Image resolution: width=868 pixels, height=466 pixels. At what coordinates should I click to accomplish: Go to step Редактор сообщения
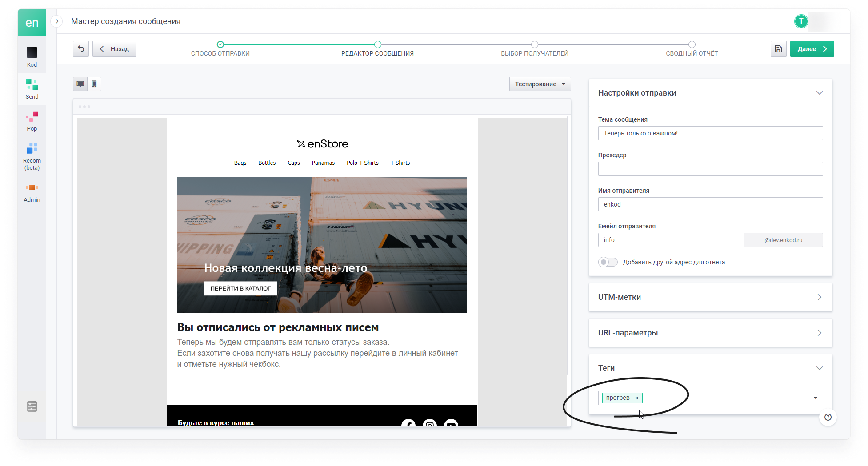point(377,49)
